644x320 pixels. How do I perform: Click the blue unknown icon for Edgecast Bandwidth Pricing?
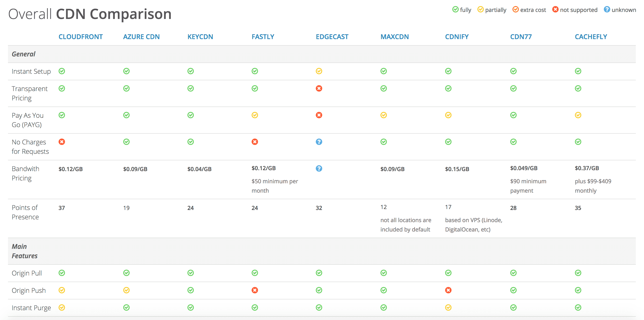319,169
